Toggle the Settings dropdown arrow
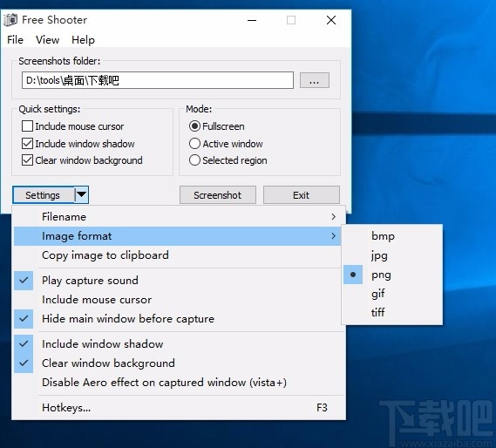The height and width of the screenshot is (448, 496). [82, 195]
